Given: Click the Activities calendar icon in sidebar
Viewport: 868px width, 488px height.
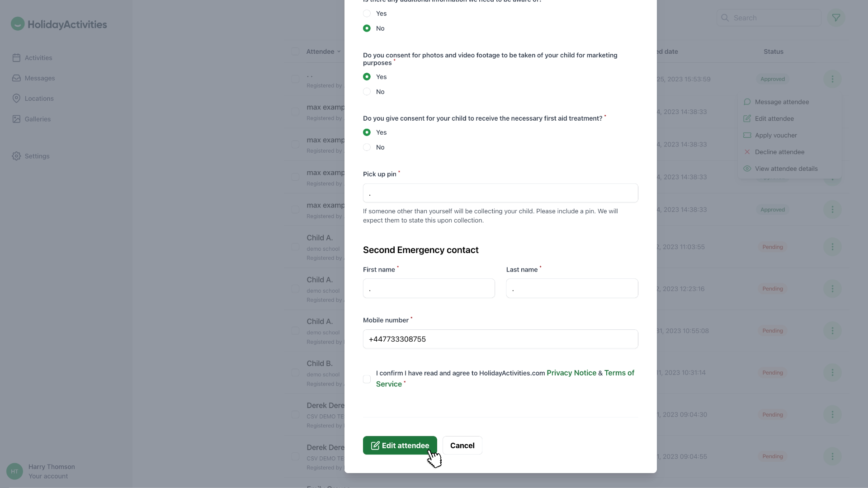Looking at the screenshot, I should pyautogui.click(x=16, y=58).
